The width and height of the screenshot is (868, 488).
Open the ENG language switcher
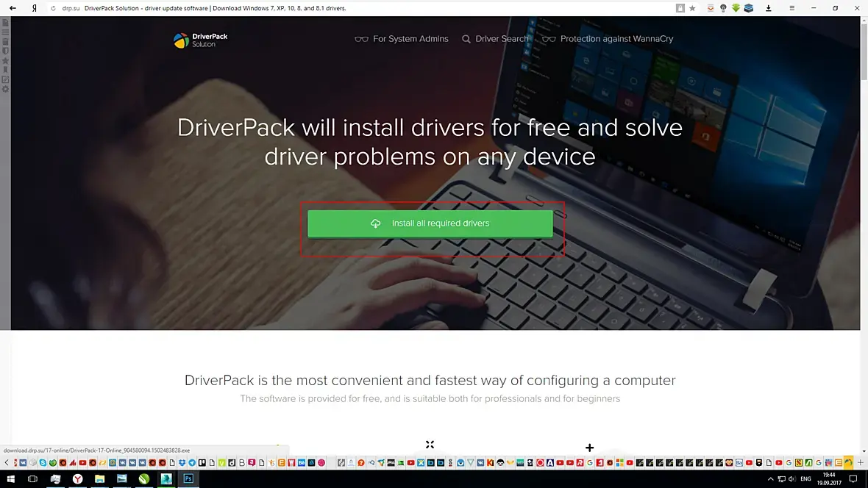pyautogui.click(x=806, y=478)
